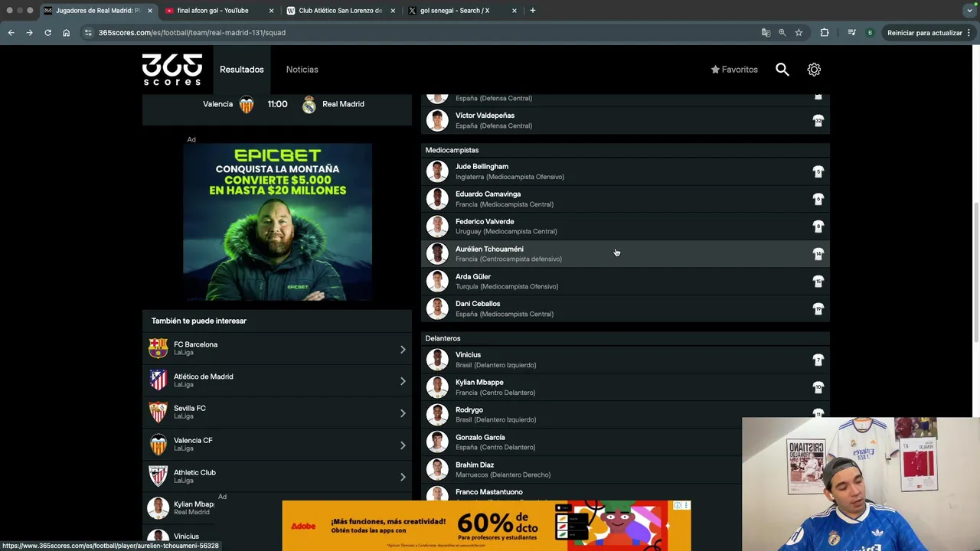Click Aurélien Tchouaméni's number 14 shirt icon

[x=818, y=254]
